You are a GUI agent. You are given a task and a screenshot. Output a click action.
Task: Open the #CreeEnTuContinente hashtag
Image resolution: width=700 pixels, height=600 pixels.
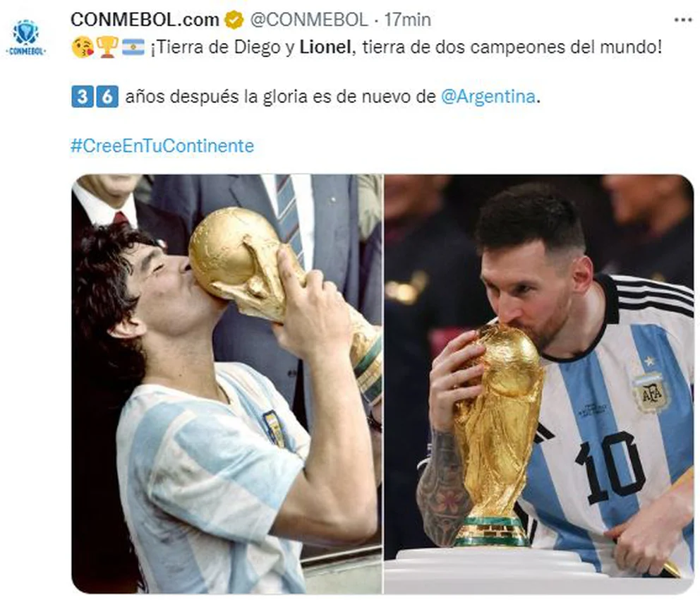point(162,146)
